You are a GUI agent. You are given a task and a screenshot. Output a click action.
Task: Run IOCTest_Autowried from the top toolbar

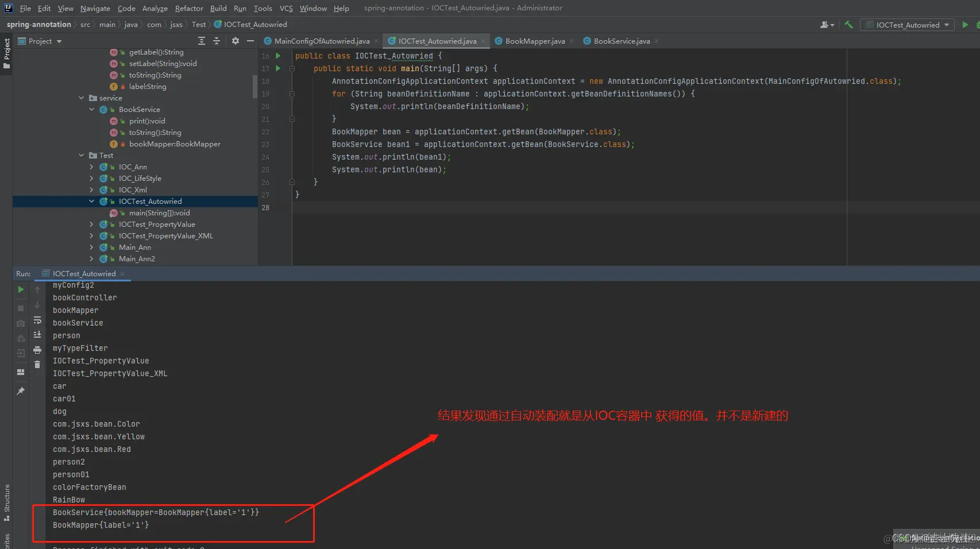click(965, 25)
